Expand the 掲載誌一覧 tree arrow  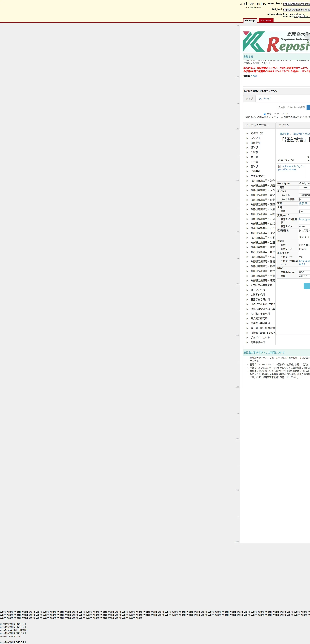point(248,133)
